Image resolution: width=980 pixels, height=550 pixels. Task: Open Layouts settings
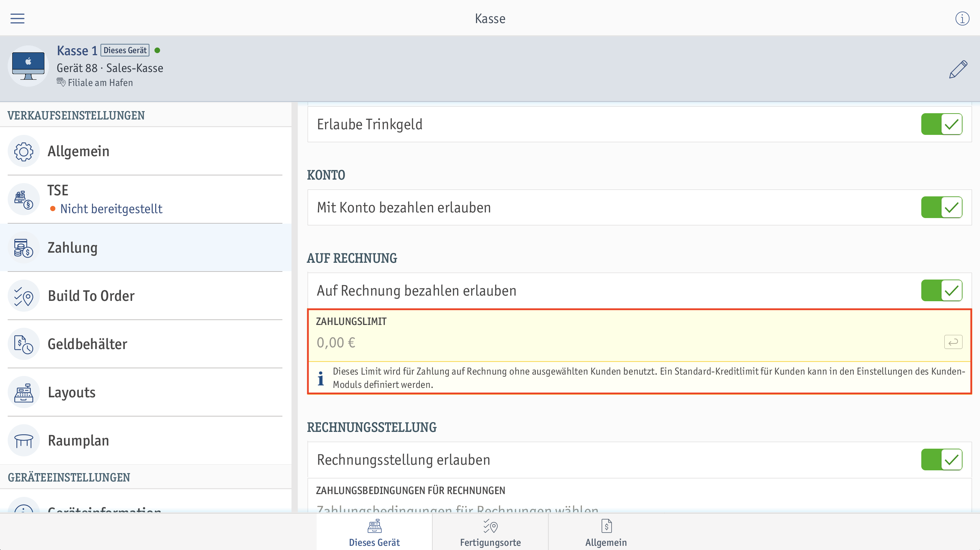(145, 392)
